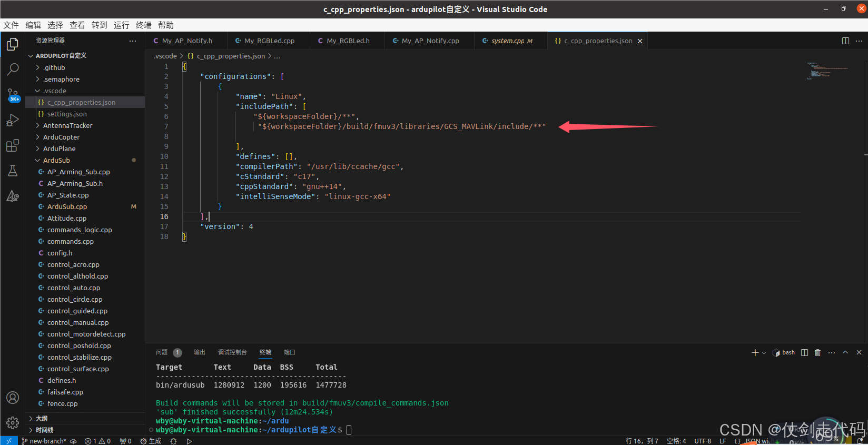Screen dimensions: 868x445
Task: Split the editor to the right
Action: click(x=845, y=41)
